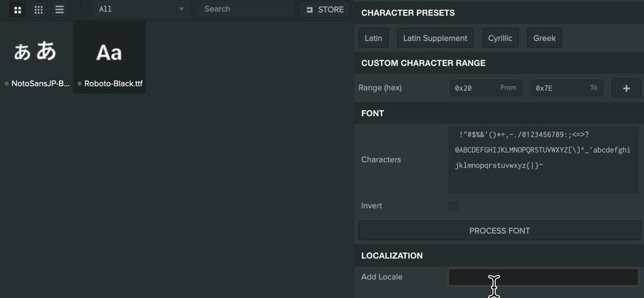The width and height of the screenshot is (644, 298).
Task: Apply the Latin Supplement preset
Action: 435,38
